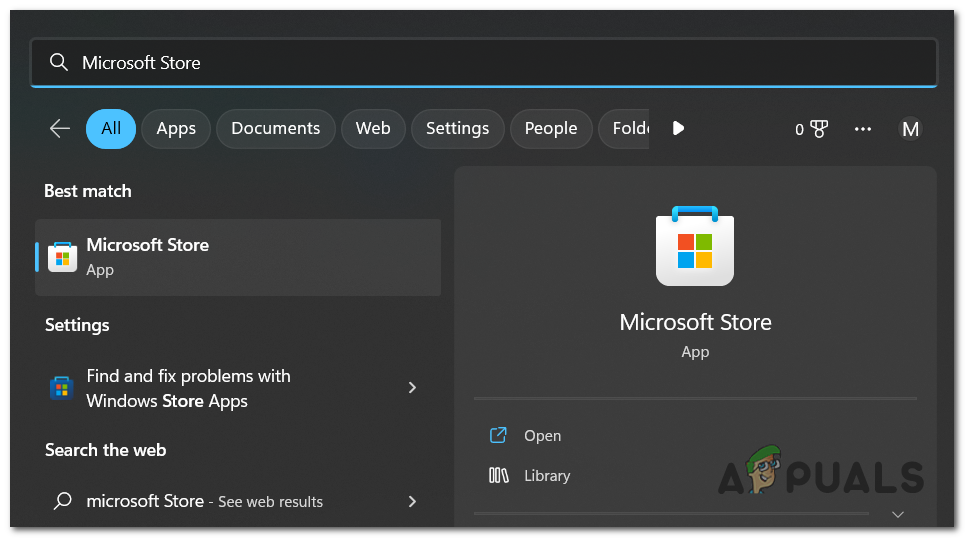Click the Windows Store Apps troubleshooter icon

click(62, 388)
